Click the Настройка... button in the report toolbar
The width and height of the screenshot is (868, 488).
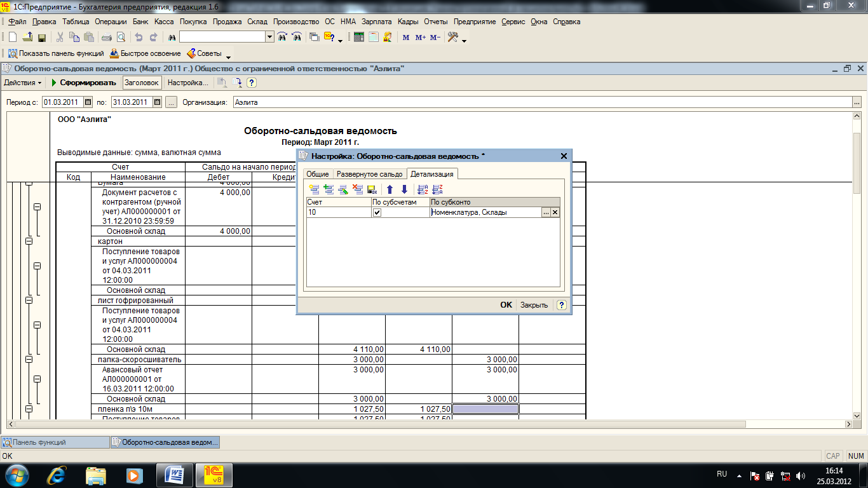pyautogui.click(x=187, y=83)
